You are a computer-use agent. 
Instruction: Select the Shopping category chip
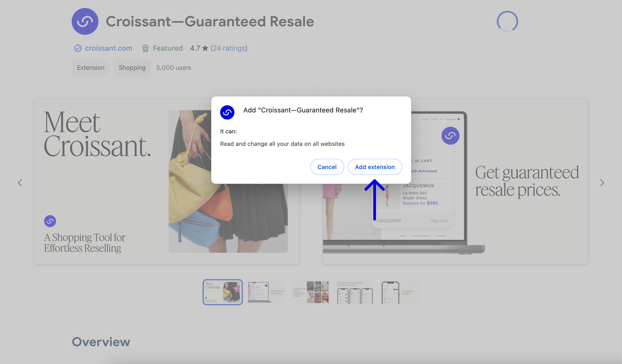click(x=132, y=67)
